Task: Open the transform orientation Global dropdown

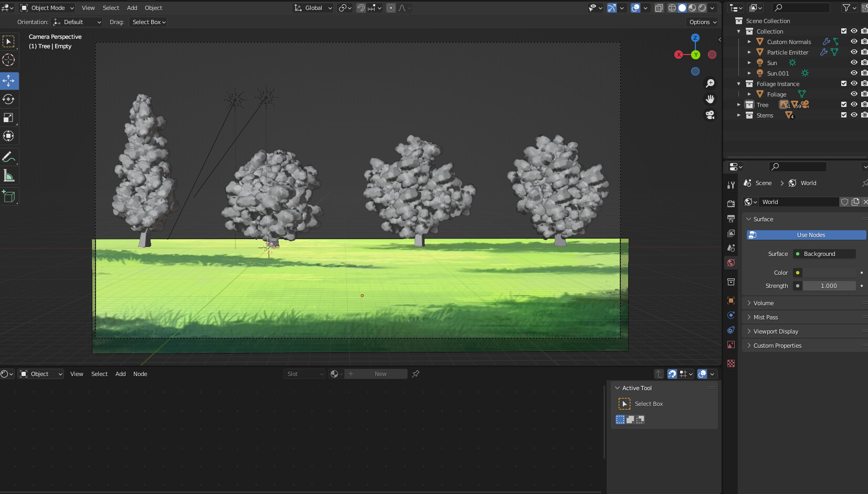Action: coord(313,7)
